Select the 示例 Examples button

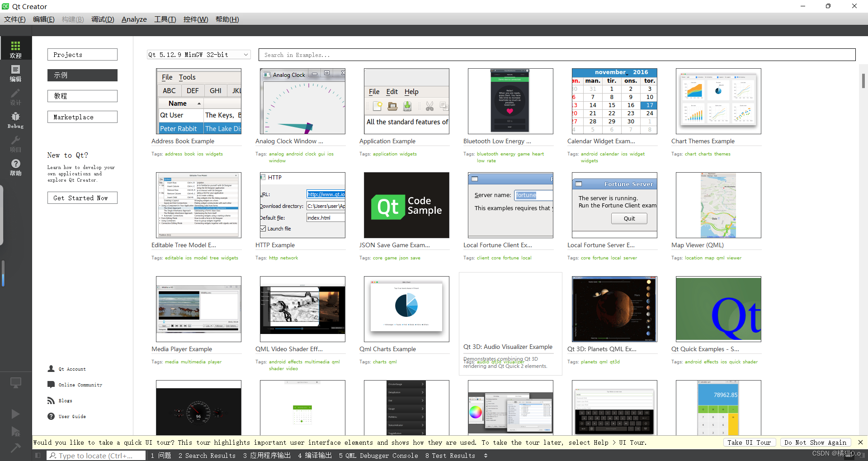pos(82,75)
